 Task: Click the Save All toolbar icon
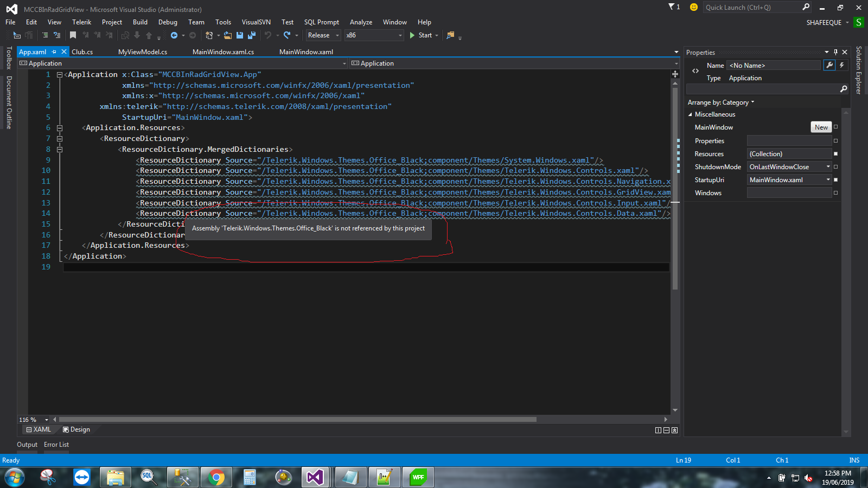pos(252,35)
